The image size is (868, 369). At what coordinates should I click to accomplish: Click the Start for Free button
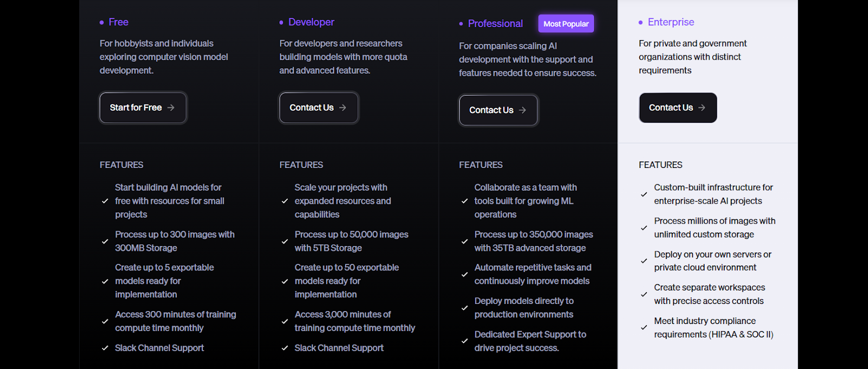(x=143, y=108)
